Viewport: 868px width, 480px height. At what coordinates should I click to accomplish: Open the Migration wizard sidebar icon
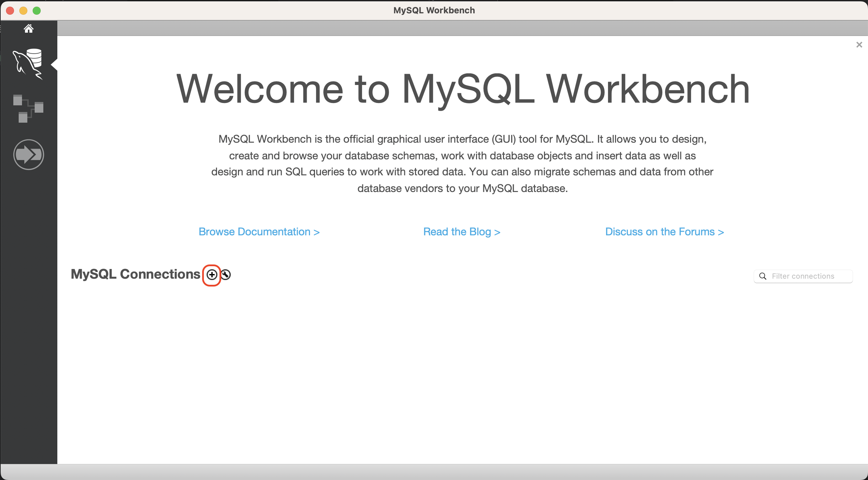click(x=29, y=155)
